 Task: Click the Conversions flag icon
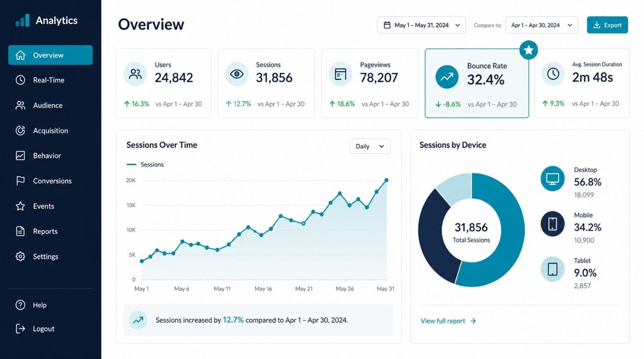(20, 181)
